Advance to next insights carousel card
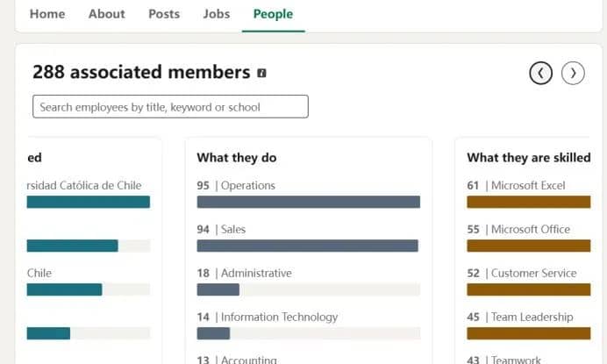 [x=573, y=73]
